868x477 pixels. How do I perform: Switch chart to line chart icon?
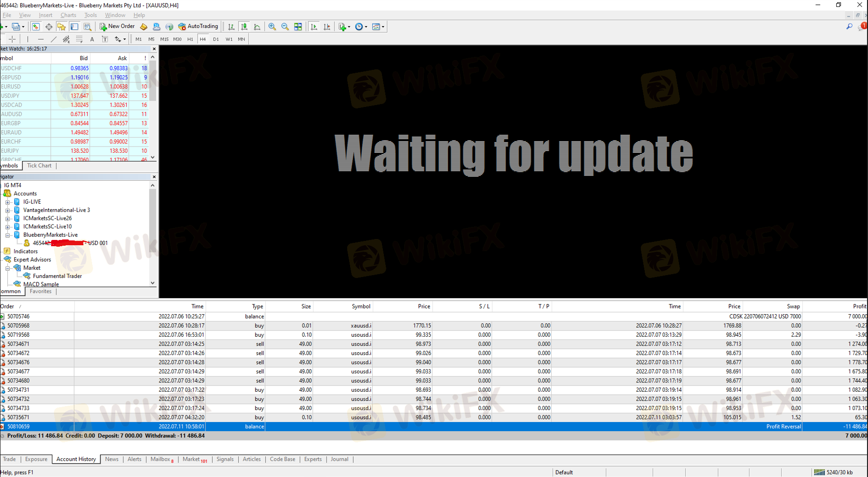(x=257, y=26)
